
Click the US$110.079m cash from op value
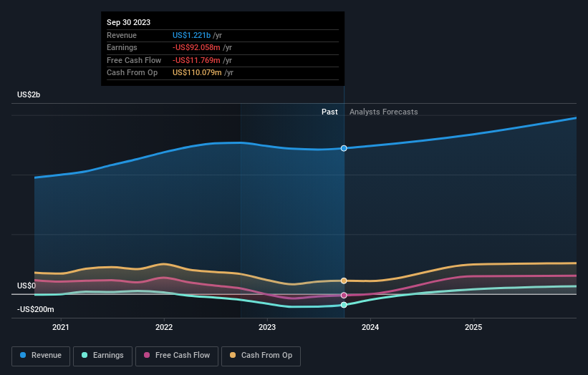point(197,73)
